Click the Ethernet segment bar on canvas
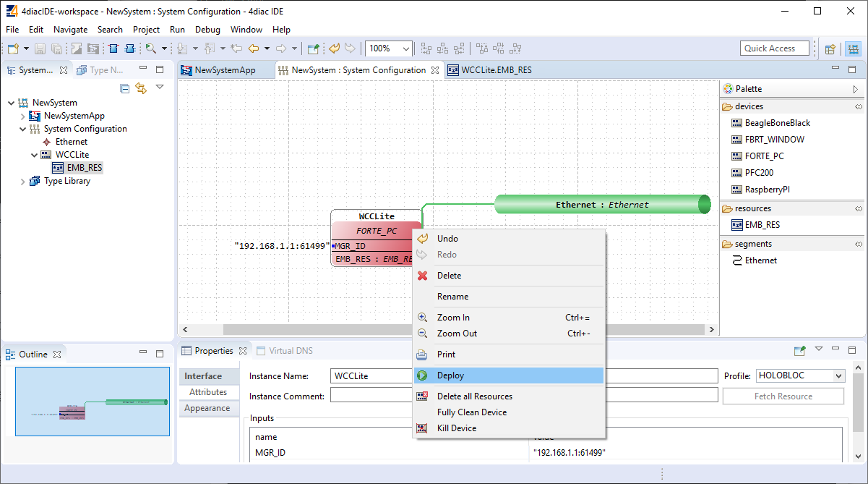This screenshot has height=484, width=868. pyautogui.click(x=603, y=205)
